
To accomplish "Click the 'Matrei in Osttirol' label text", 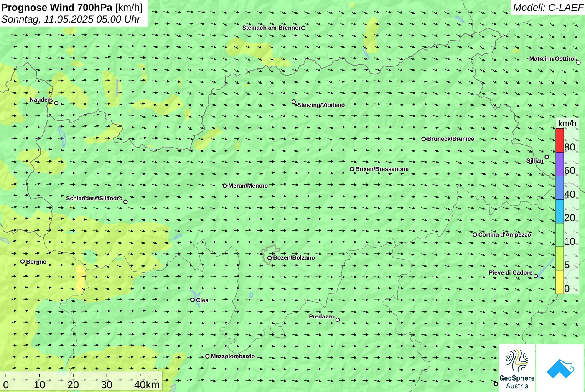I will pos(552,59).
